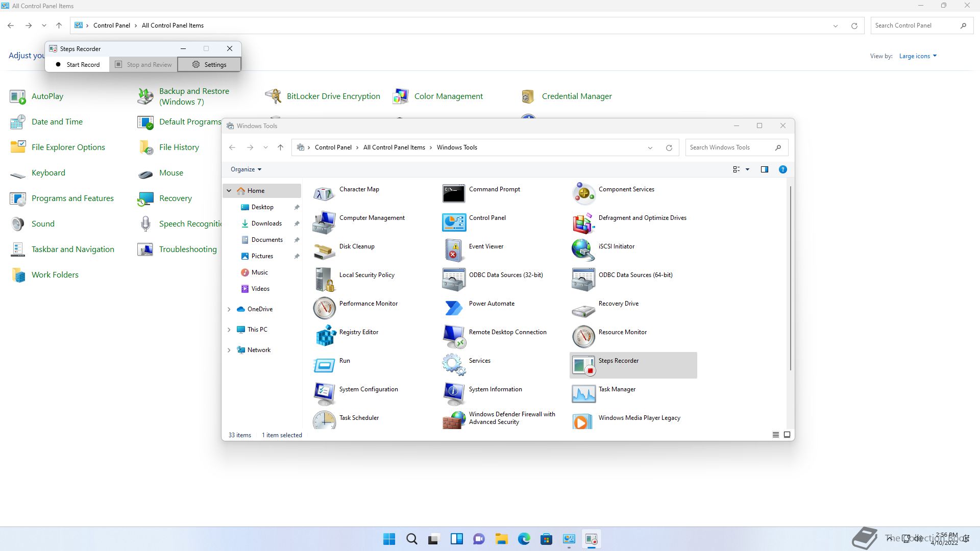Image resolution: width=980 pixels, height=551 pixels.
Task: Open Task Manager icon
Action: 583,394
